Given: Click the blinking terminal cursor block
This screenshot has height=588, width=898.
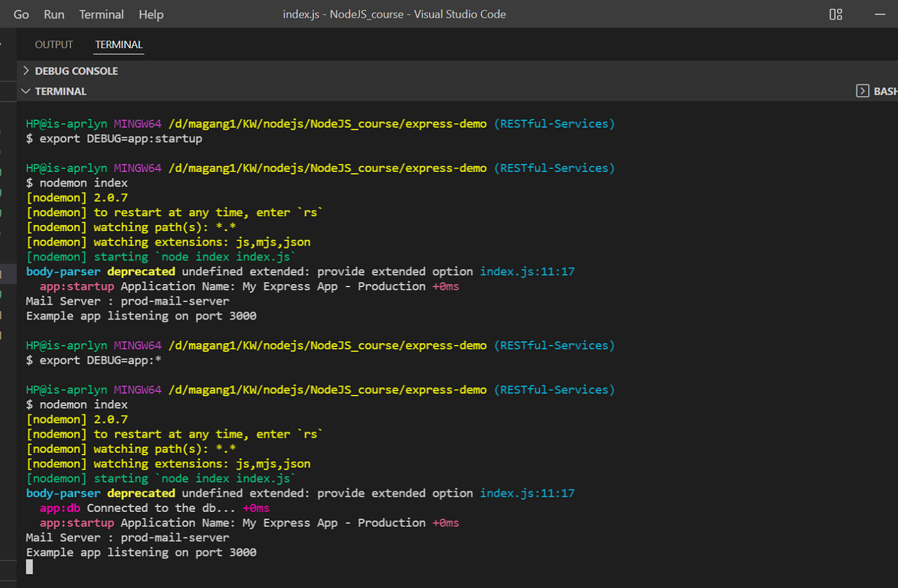Looking at the screenshot, I should click(x=28, y=566).
